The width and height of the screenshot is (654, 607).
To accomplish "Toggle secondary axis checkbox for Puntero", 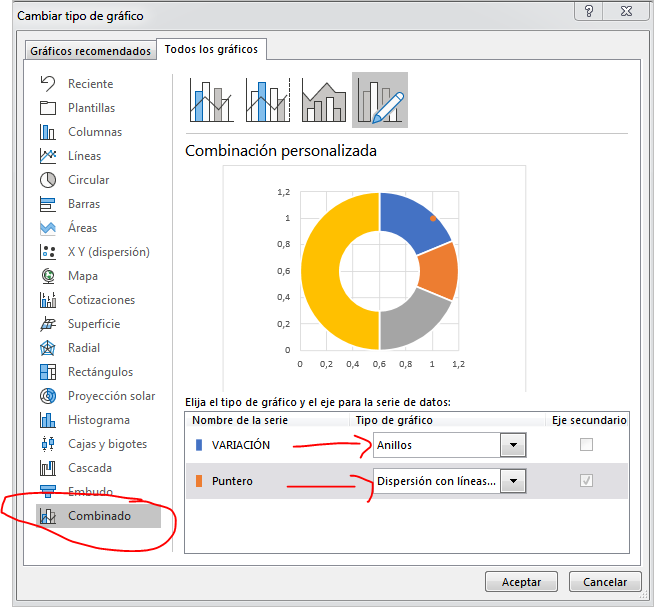I will click(x=586, y=481).
